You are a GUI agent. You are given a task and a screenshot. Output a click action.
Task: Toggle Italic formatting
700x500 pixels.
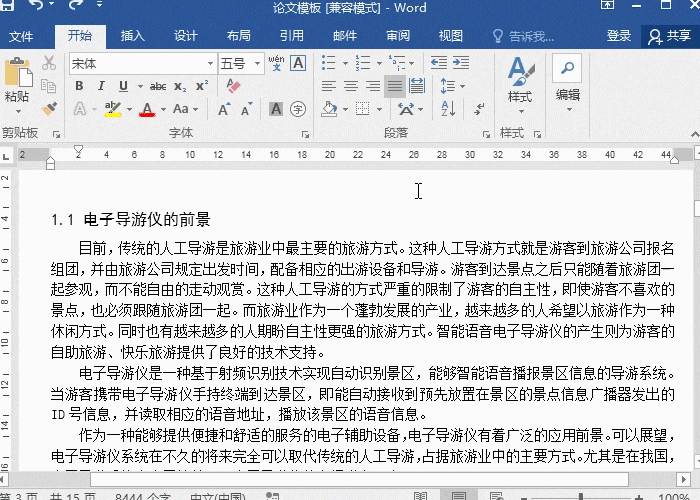[101, 86]
